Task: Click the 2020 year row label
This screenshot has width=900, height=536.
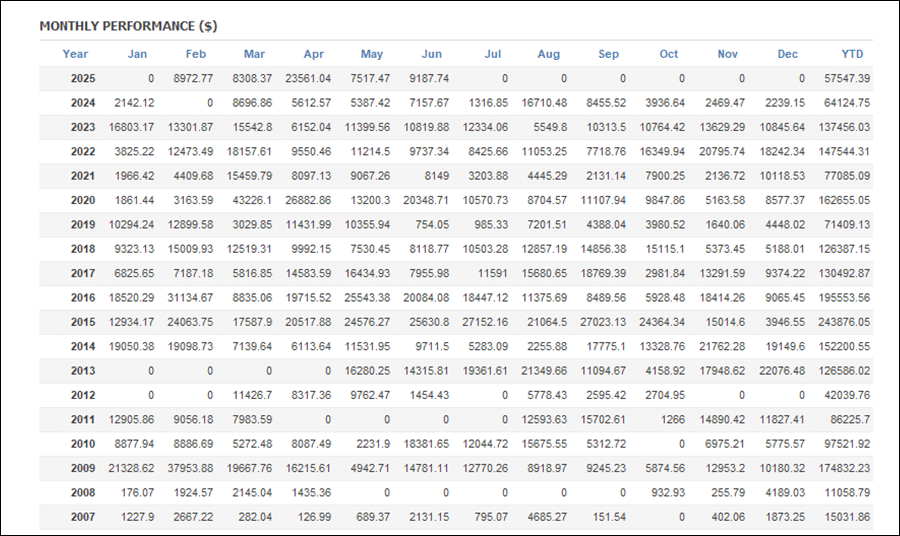Action: [83, 200]
